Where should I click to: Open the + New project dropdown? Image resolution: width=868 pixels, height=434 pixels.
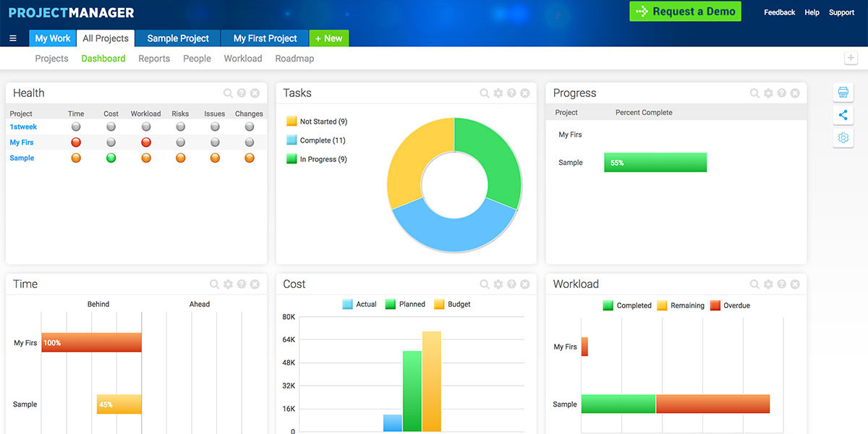(x=329, y=38)
